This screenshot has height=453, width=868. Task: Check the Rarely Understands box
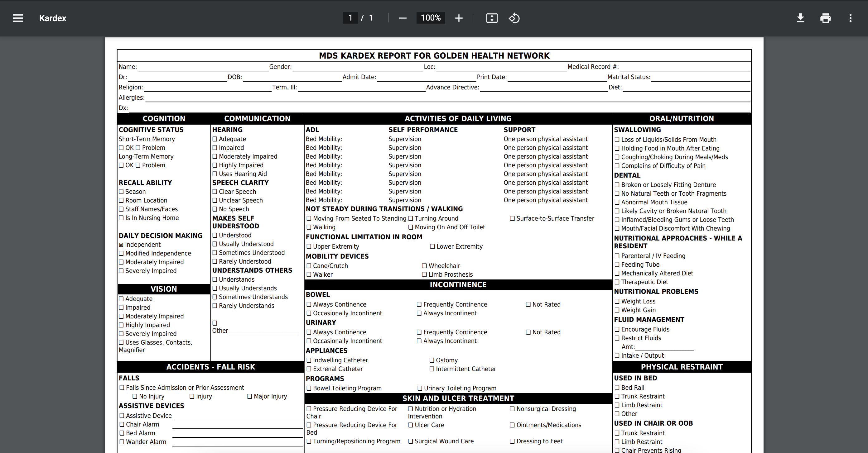tap(215, 306)
